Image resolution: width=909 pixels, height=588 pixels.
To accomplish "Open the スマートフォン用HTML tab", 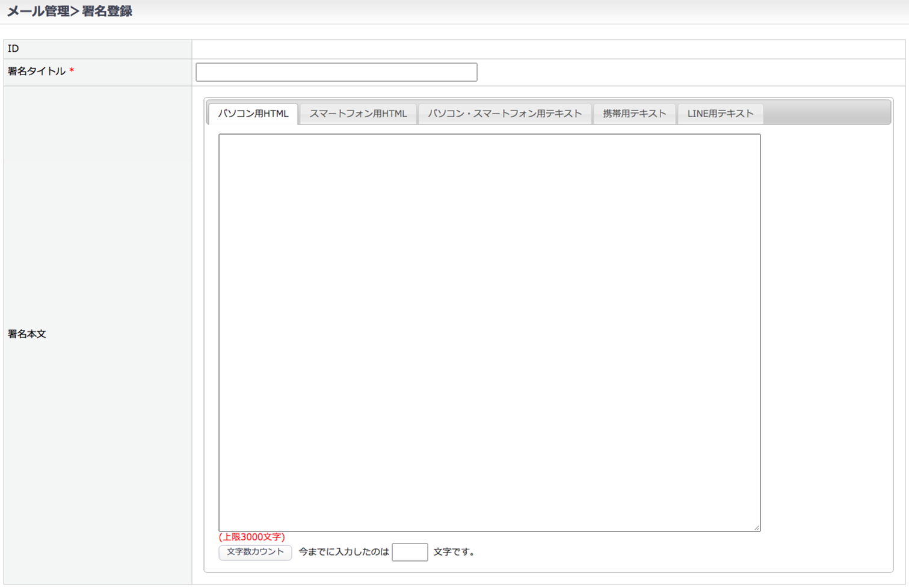I will coord(358,114).
